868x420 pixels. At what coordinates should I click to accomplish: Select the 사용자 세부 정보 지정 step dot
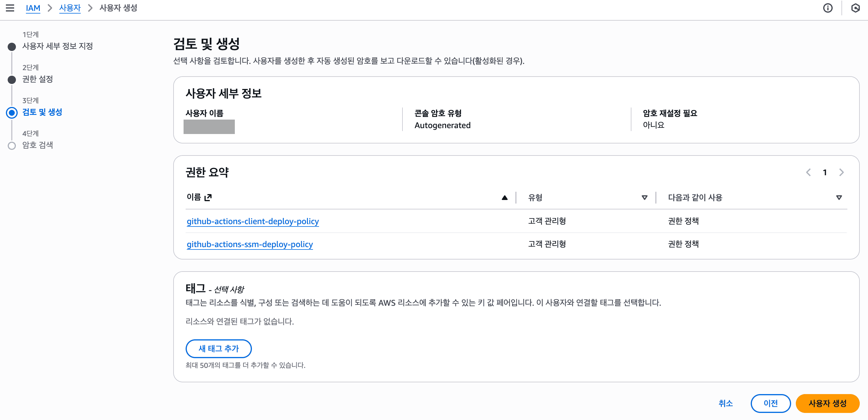12,47
